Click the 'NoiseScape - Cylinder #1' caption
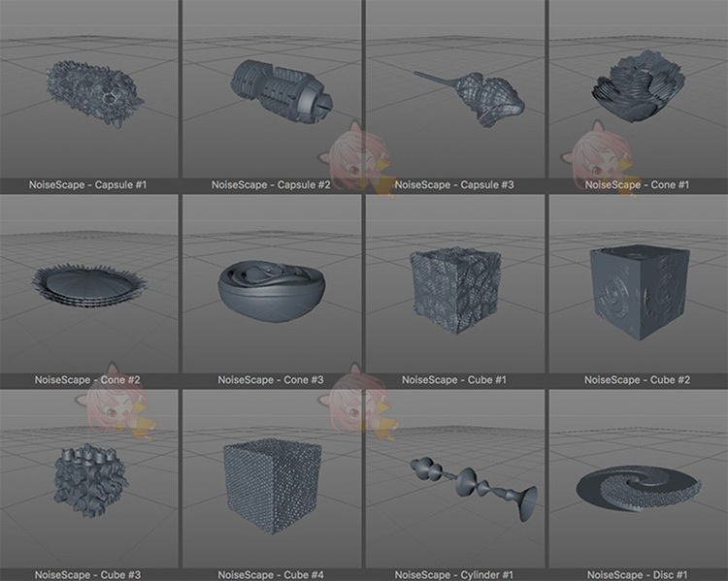This screenshot has height=581, width=728. click(x=454, y=574)
